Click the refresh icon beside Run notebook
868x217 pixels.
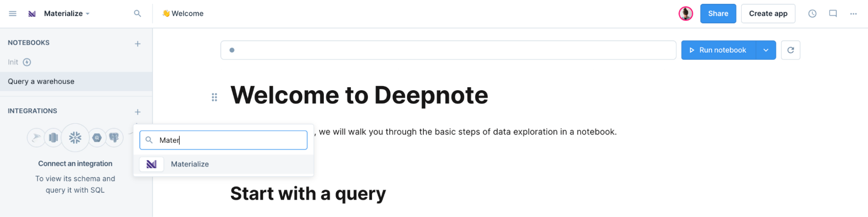791,50
